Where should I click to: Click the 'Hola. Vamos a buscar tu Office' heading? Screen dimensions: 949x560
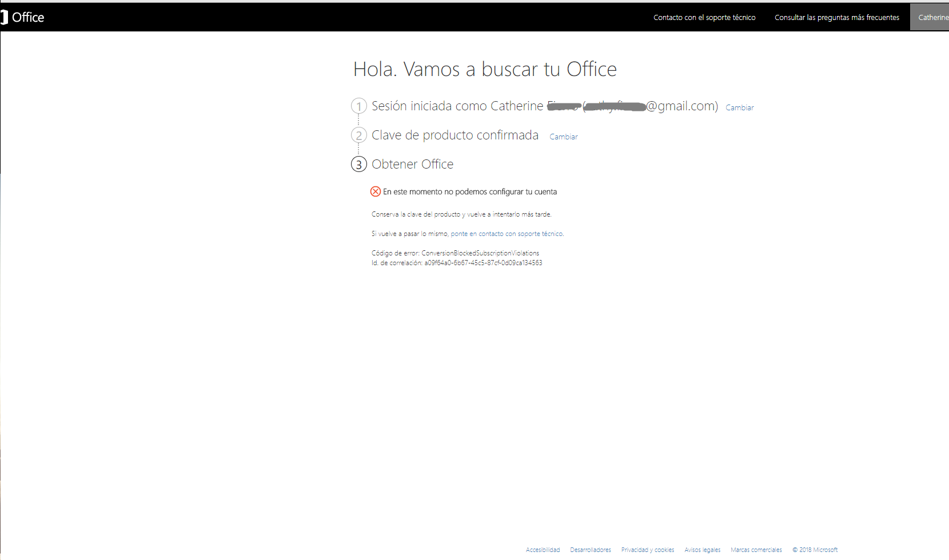485,69
